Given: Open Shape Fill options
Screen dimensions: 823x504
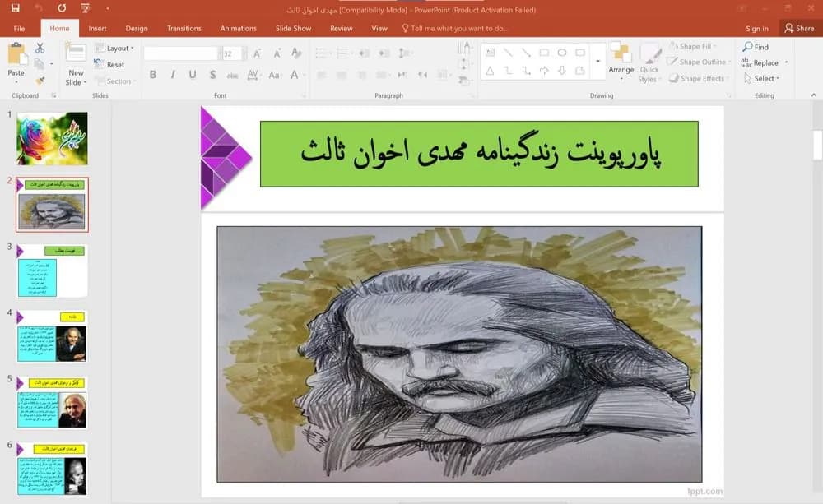Looking at the screenshot, I should click(693, 46).
